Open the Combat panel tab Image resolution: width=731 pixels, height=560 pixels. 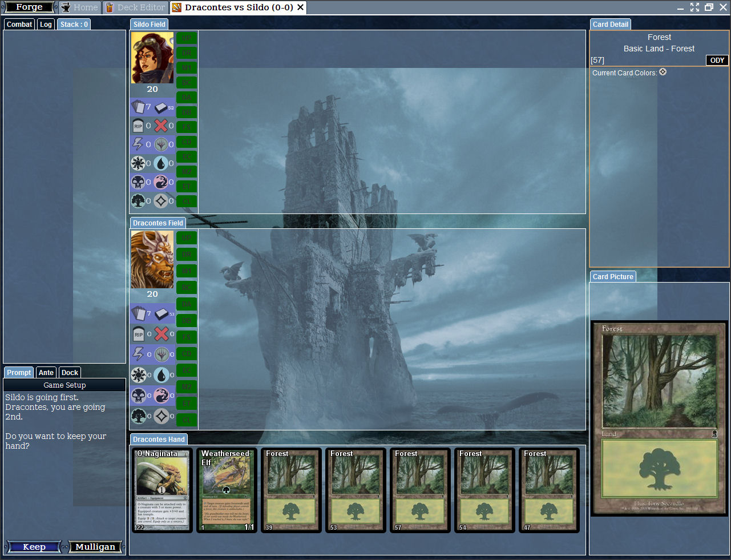19,24
